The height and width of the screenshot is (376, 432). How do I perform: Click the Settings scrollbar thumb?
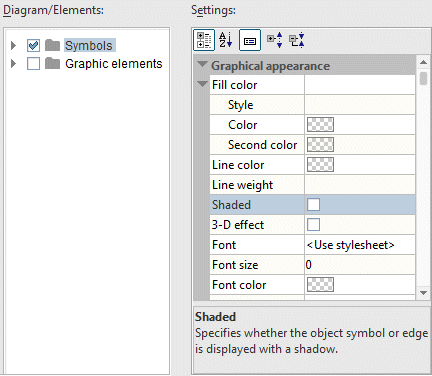[423, 78]
